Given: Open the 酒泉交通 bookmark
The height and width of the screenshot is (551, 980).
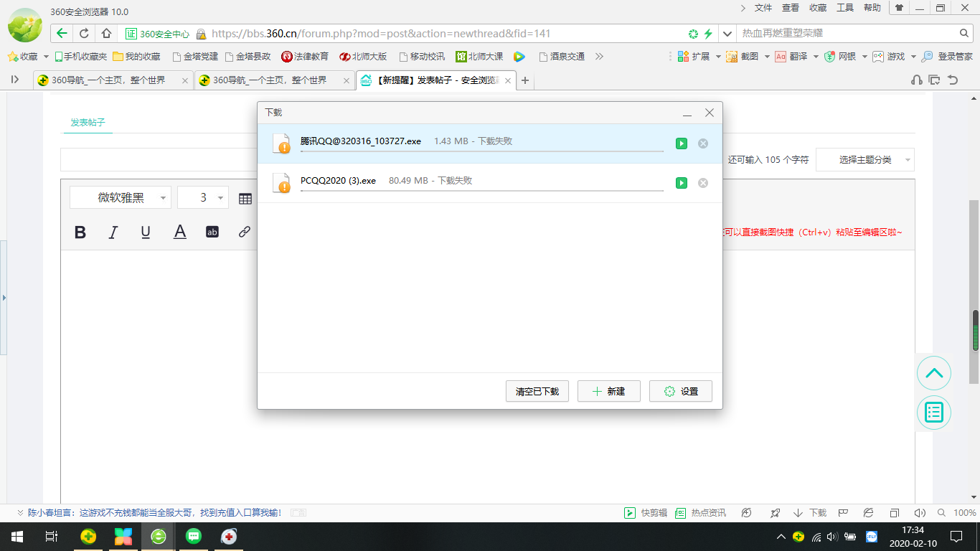Looking at the screenshot, I should tap(561, 57).
